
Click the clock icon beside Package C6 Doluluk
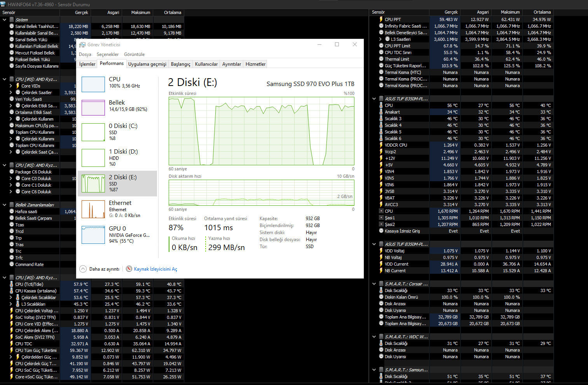[x=12, y=171]
